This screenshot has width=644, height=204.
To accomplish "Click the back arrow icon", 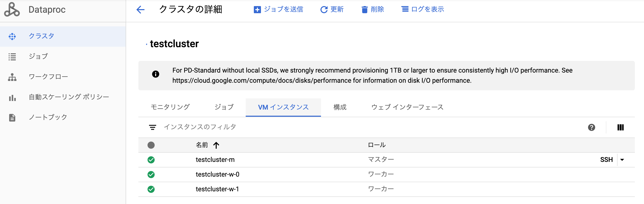I will 140,10.
